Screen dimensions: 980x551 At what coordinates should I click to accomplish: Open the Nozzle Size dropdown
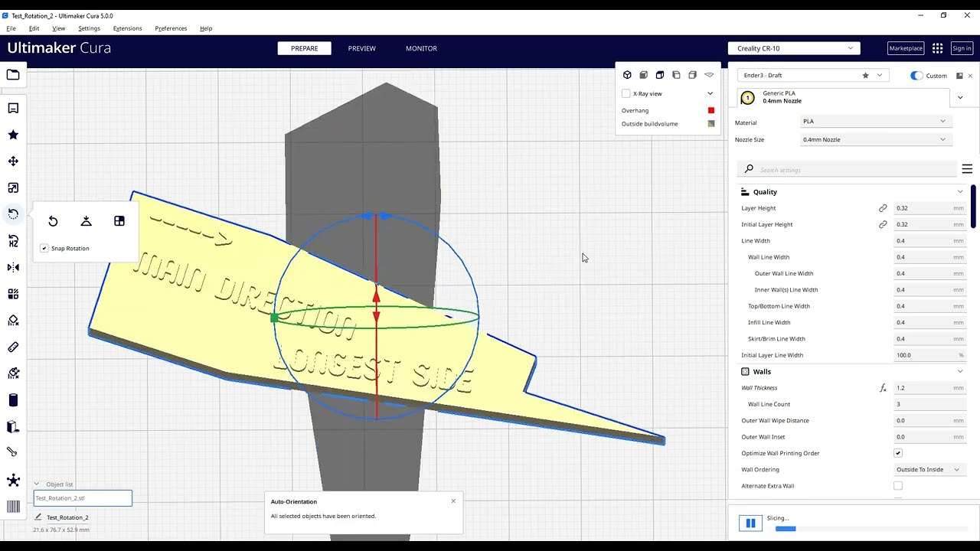874,140
